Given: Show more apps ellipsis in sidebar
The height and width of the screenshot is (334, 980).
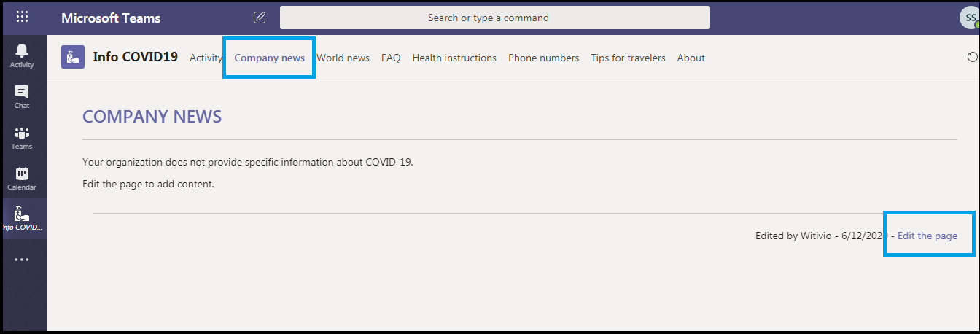Looking at the screenshot, I should coord(22,259).
